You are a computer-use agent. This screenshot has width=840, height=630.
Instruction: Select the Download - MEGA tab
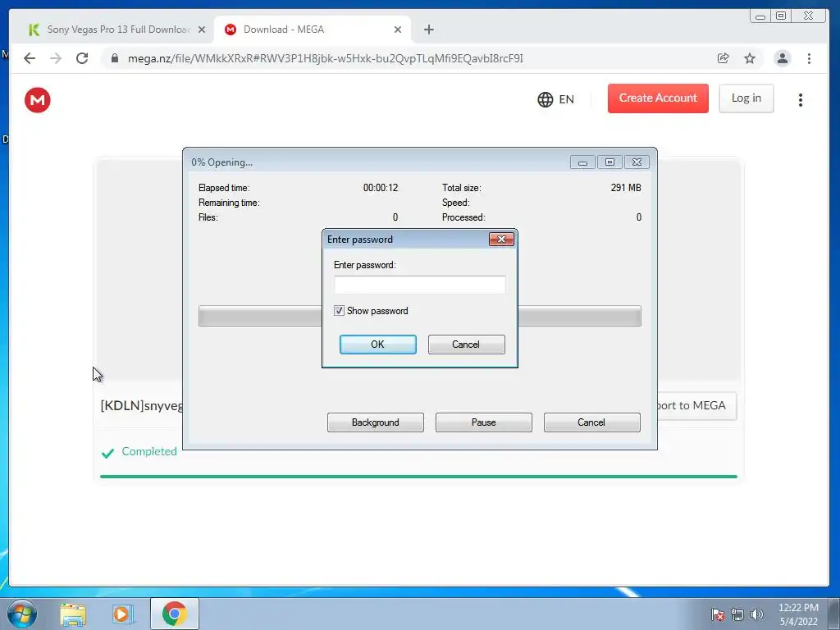coord(313,30)
